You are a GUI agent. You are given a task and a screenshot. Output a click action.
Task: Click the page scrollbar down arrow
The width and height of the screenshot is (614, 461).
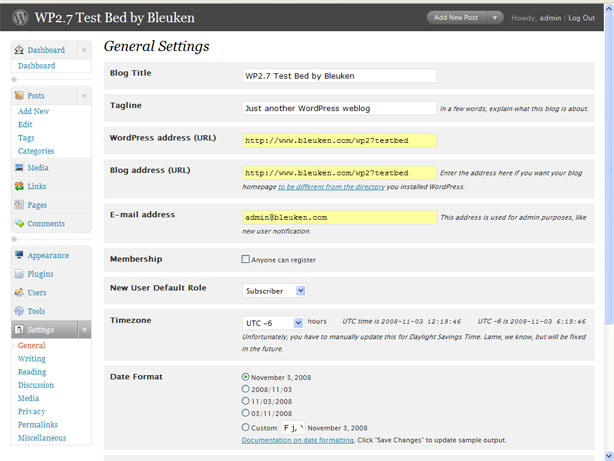point(609,456)
